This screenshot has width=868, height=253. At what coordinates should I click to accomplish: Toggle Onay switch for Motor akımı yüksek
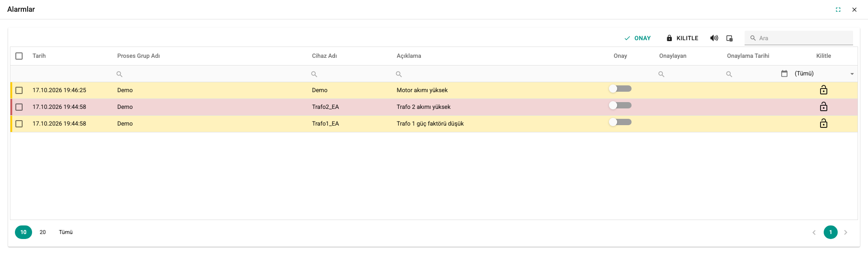coord(620,89)
